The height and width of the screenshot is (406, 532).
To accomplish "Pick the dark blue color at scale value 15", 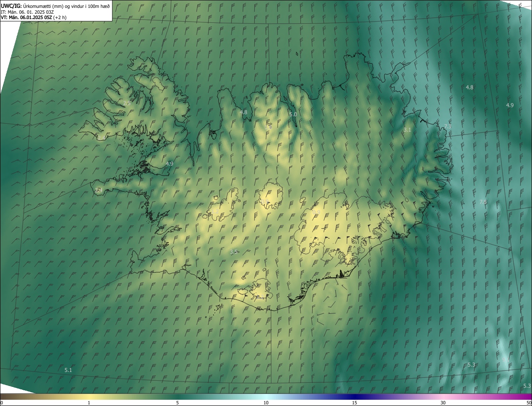I will 355,396.
